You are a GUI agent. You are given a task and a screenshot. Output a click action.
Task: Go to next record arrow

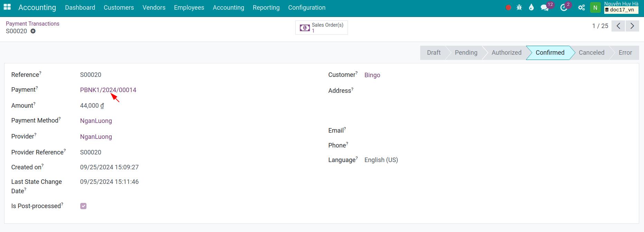[632, 26]
